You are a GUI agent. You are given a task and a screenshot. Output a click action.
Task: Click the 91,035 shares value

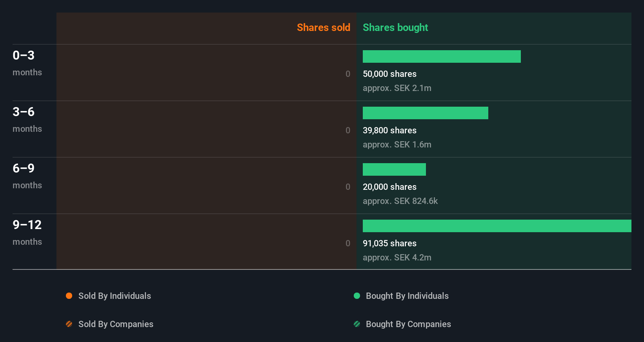point(389,243)
